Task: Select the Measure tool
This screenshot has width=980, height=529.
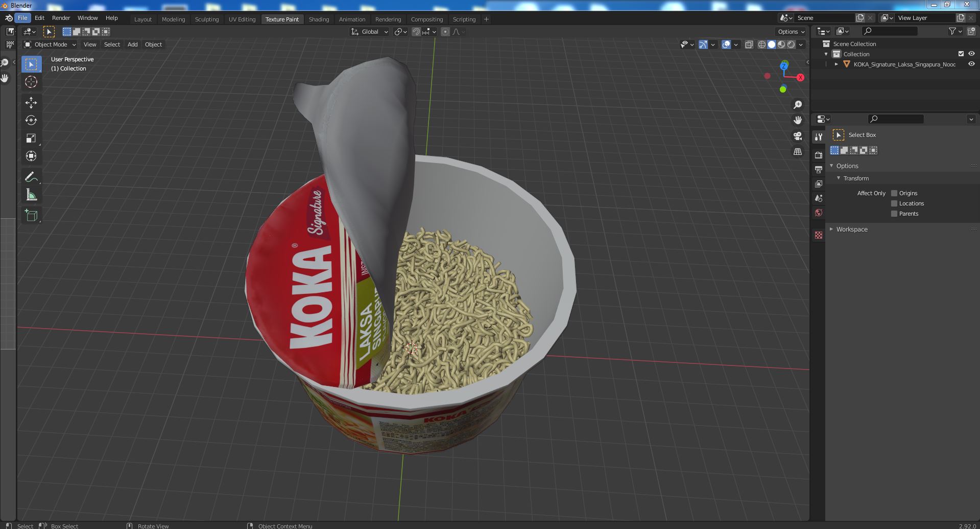Action: tap(31, 195)
